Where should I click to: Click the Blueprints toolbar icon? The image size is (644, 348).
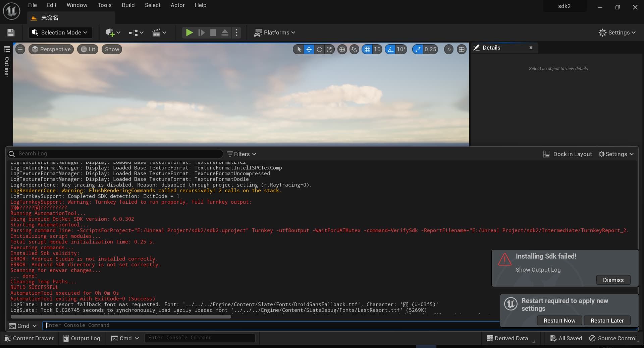point(133,32)
